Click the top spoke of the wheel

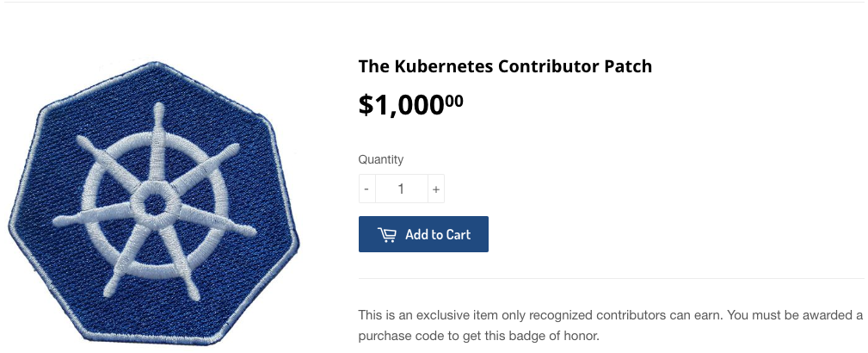(x=158, y=138)
